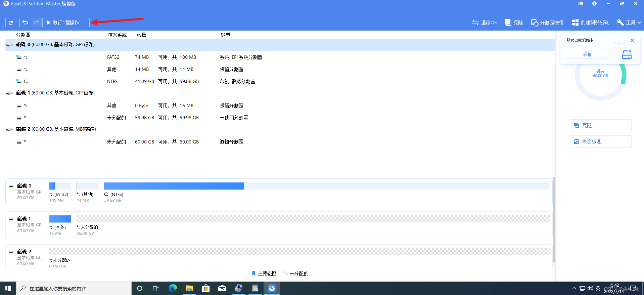The height and width of the screenshot is (295, 644).
Task: Click the 類型 column header
Action: tap(225, 35)
